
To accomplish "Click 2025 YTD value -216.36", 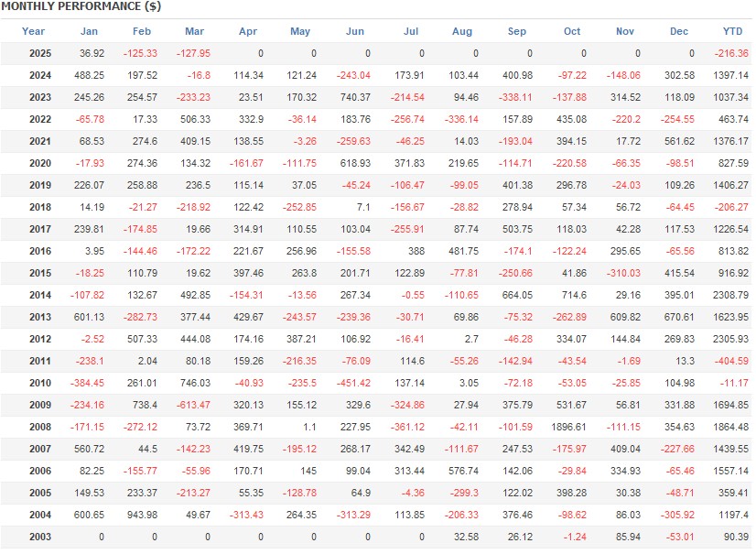I will tap(731, 53).
